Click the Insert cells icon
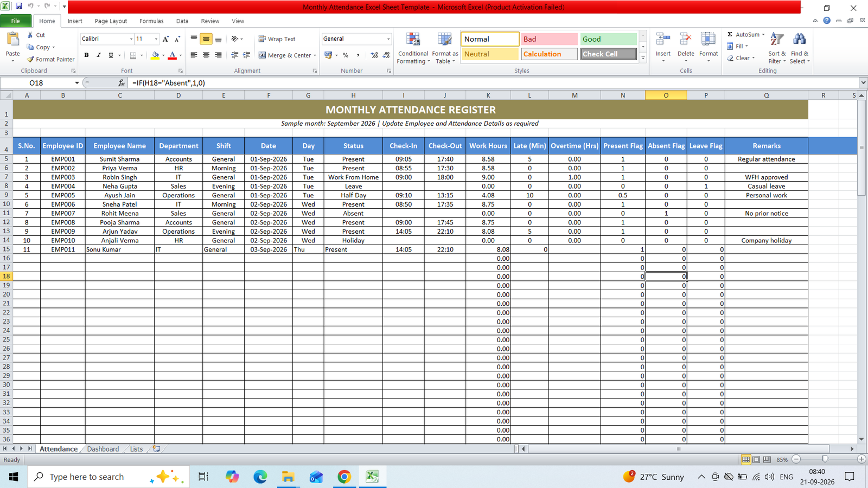 point(663,39)
